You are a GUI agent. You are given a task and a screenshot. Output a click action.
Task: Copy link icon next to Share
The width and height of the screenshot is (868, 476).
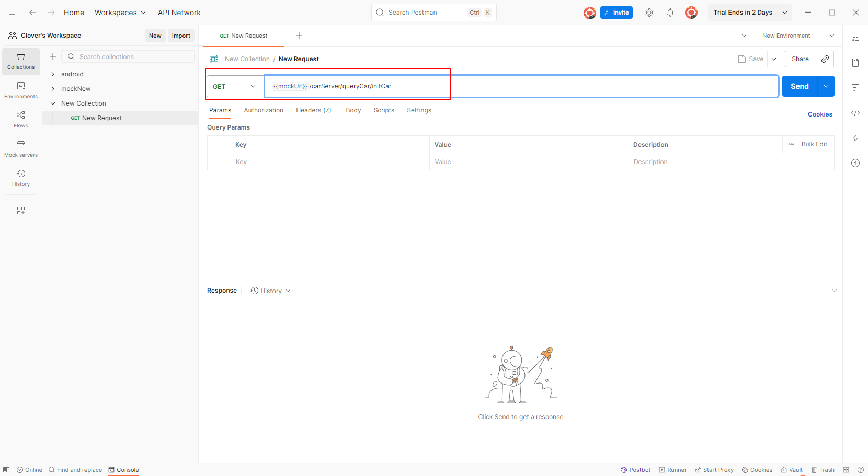[825, 59]
